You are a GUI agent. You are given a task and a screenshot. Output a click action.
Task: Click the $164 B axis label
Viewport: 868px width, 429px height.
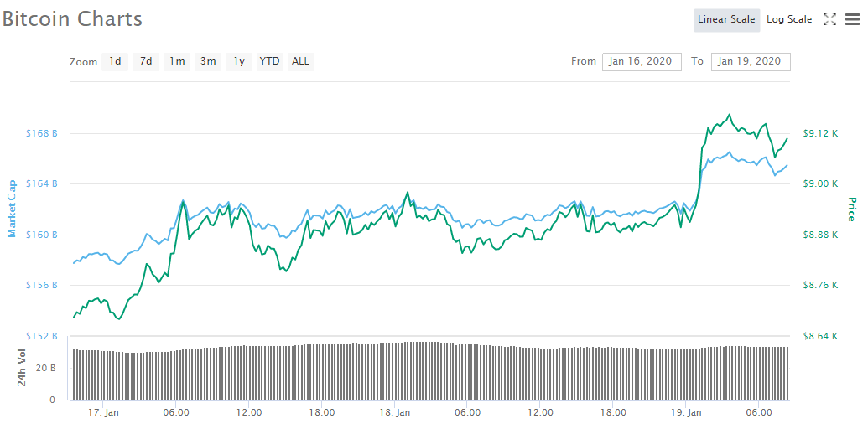[42, 183]
